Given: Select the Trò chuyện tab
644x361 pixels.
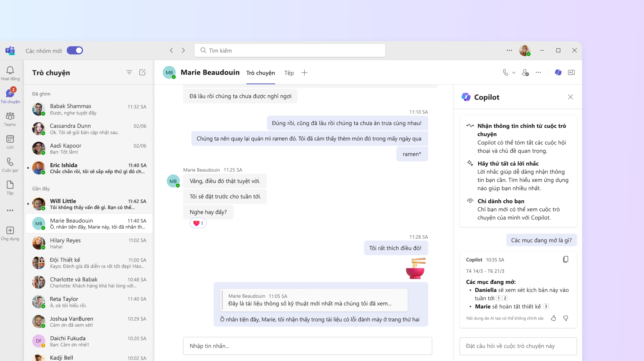Looking at the screenshot, I should pyautogui.click(x=261, y=73).
